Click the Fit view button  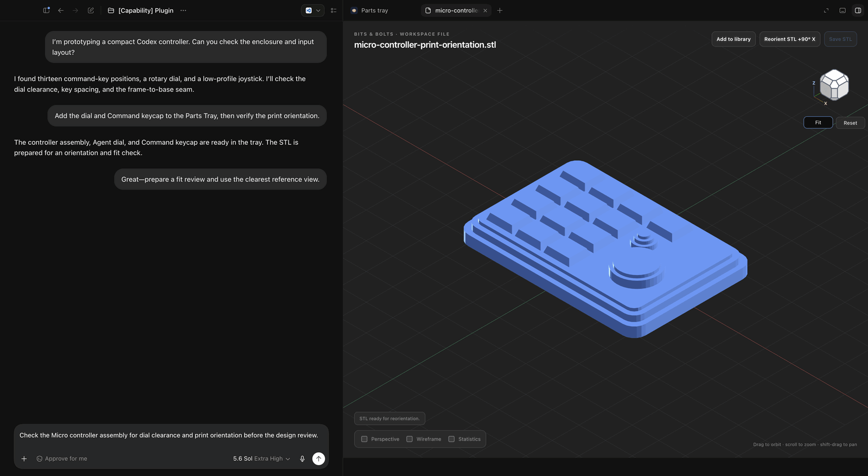818,123
